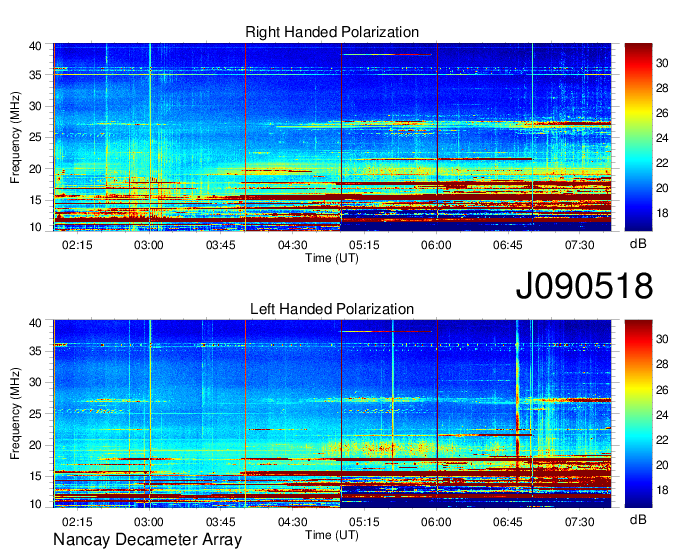The height and width of the screenshot is (552, 680).
Task: Click 35 MHz tick on left-handed plot
Action: (x=35, y=351)
